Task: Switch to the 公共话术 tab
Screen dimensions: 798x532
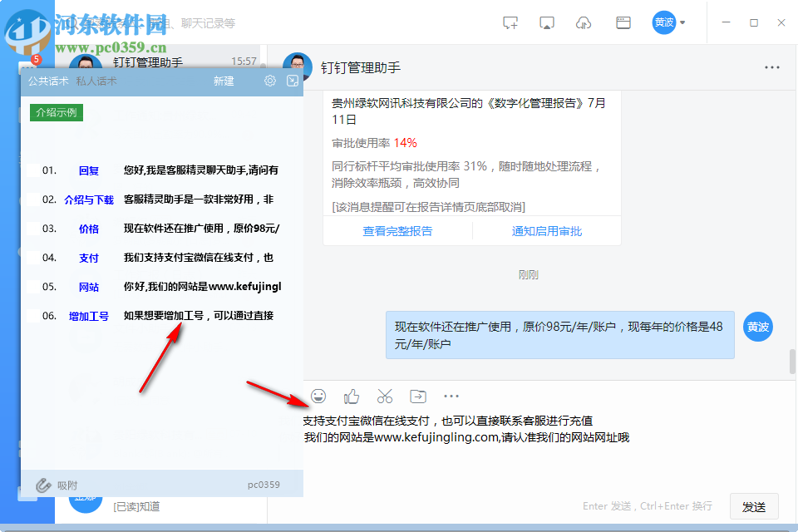Action: coord(48,81)
